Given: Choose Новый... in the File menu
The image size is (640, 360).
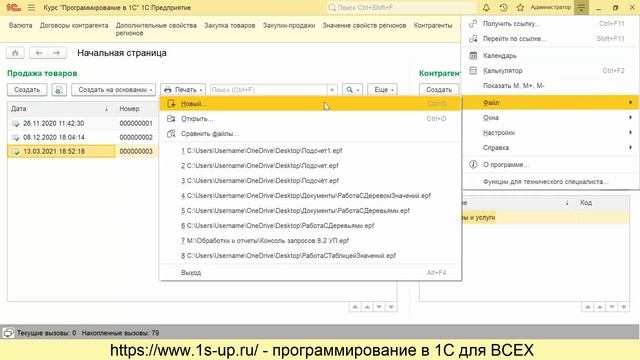Looking at the screenshot, I should pos(310,104).
